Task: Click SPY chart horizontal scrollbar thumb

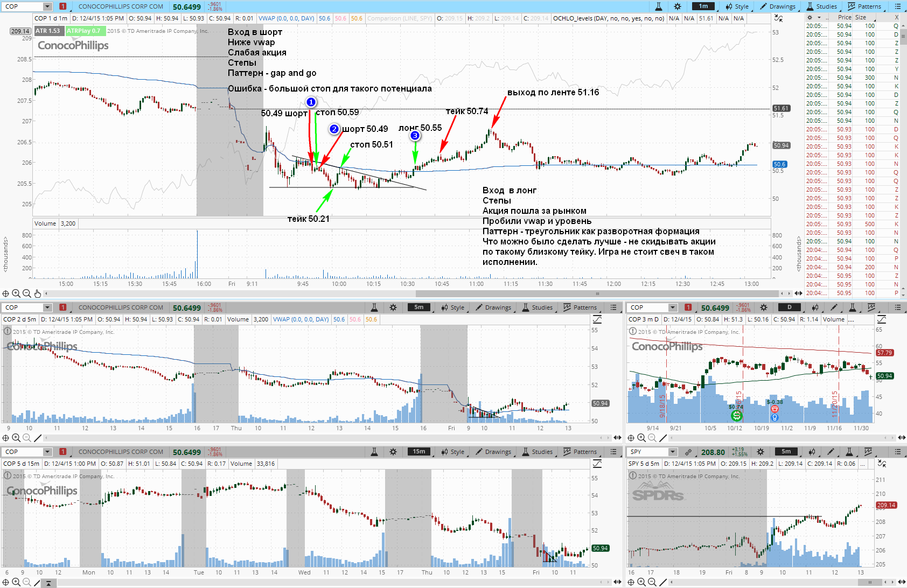Action: [x=870, y=582]
